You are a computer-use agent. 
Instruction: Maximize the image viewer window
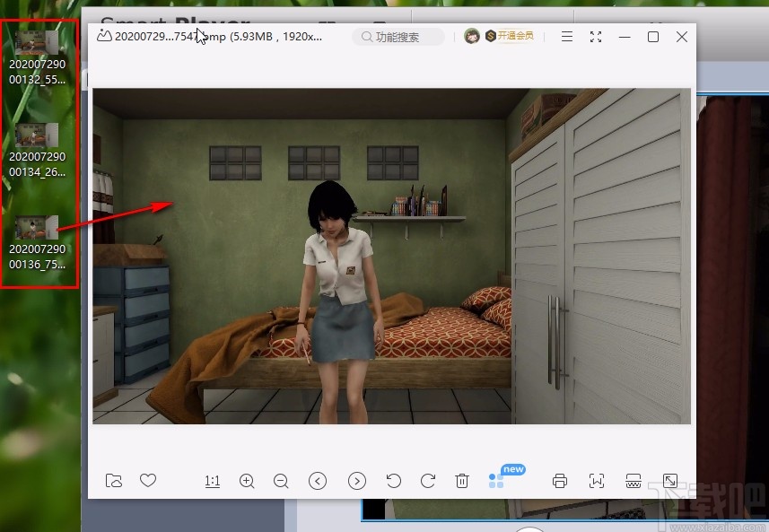652,37
